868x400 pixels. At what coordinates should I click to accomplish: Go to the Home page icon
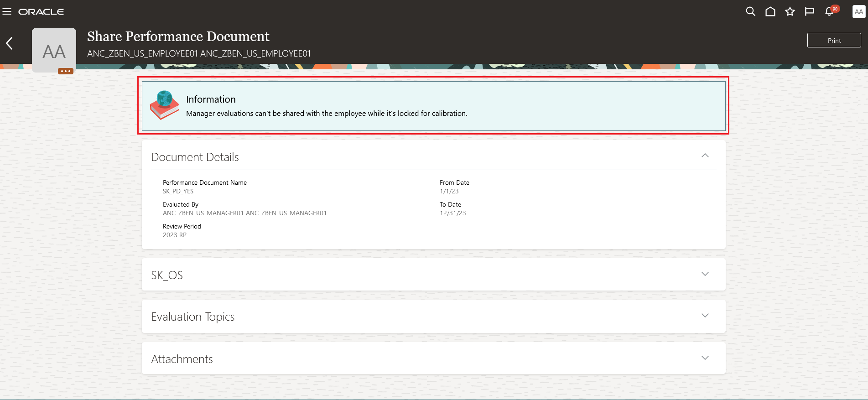(770, 11)
